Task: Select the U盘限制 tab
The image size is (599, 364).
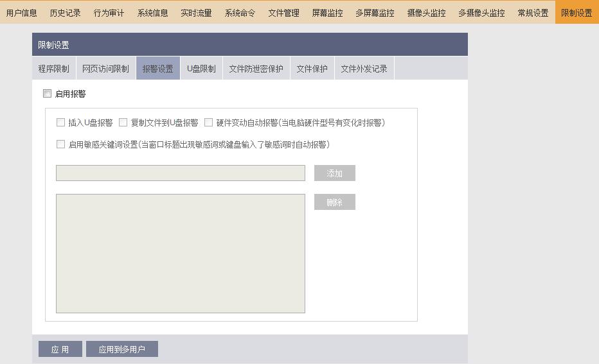Action: (x=201, y=69)
